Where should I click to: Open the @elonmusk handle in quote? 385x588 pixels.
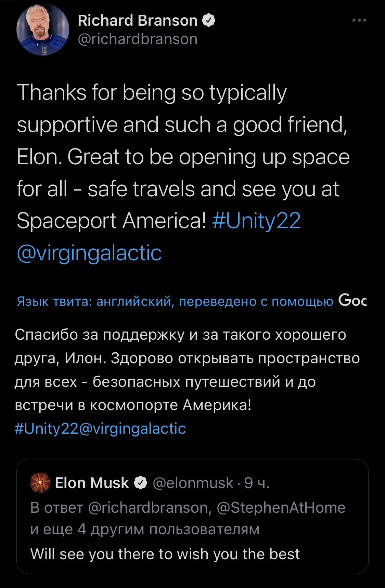pyautogui.click(x=193, y=483)
